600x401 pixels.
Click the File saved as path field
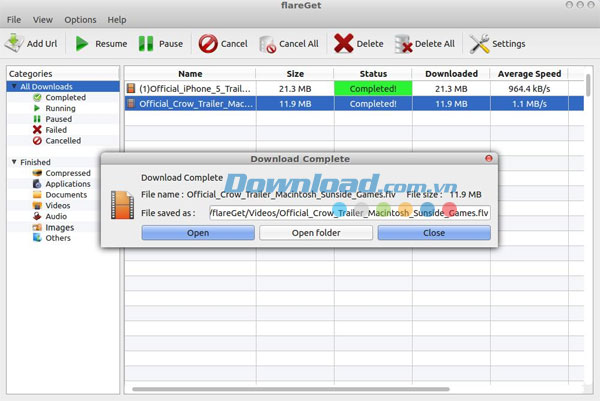point(350,213)
